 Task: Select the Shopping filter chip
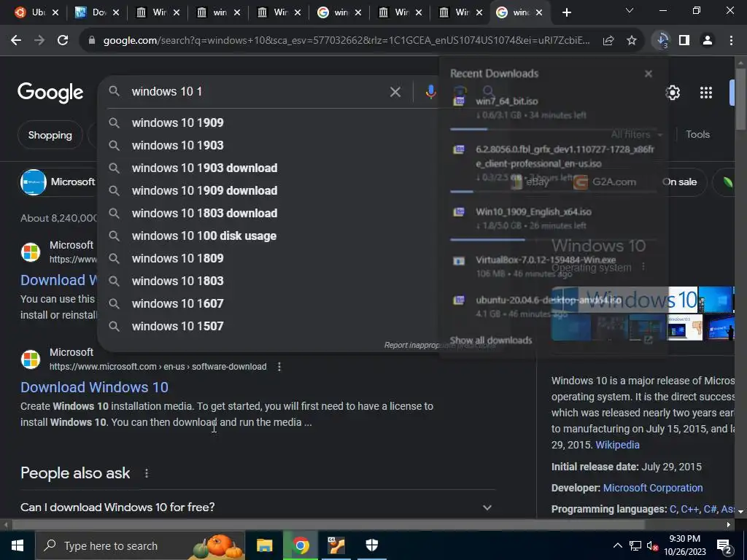point(50,135)
